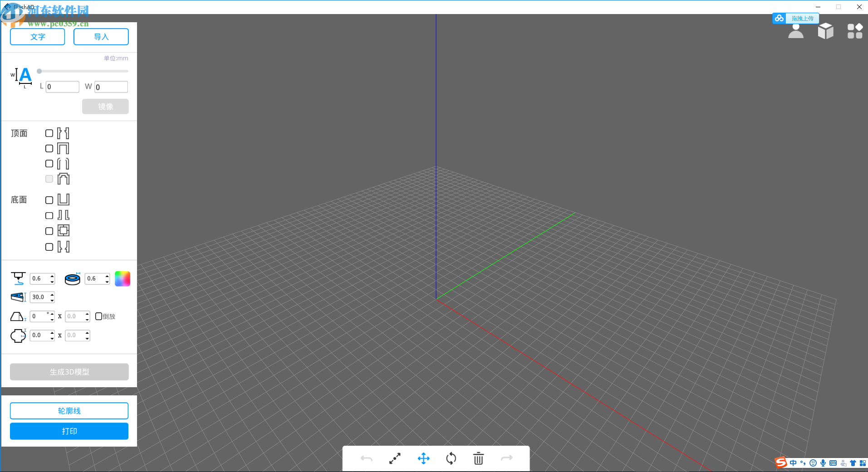Click the 0.6 thickness stepper up arrow

click(x=52, y=276)
